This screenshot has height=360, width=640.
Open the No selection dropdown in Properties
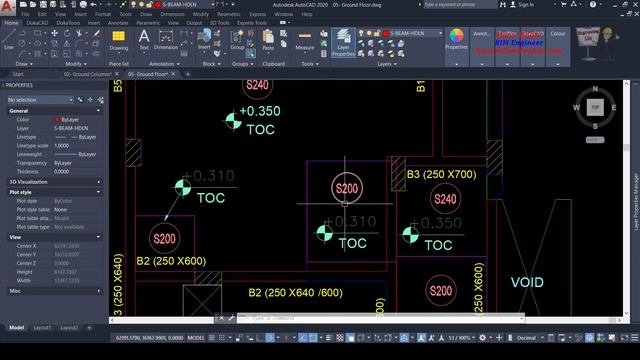click(40, 100)
